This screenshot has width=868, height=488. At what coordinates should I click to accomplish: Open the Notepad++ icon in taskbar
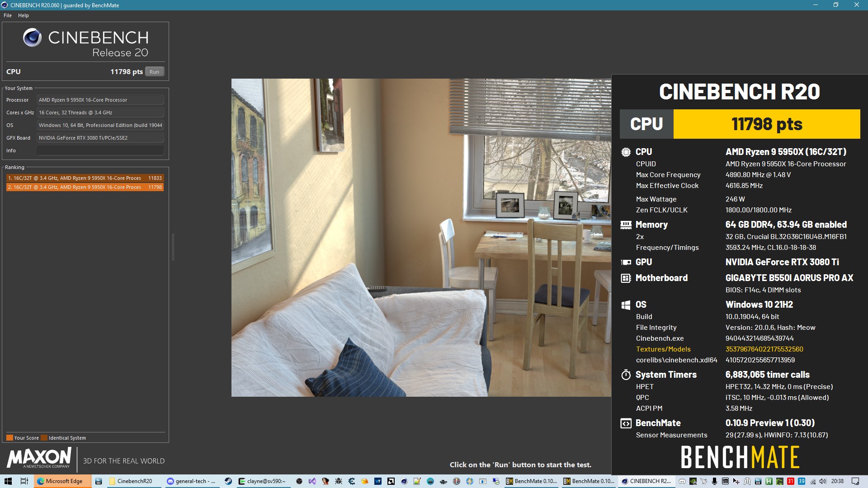pyautogui.click(x=417, y=481)
